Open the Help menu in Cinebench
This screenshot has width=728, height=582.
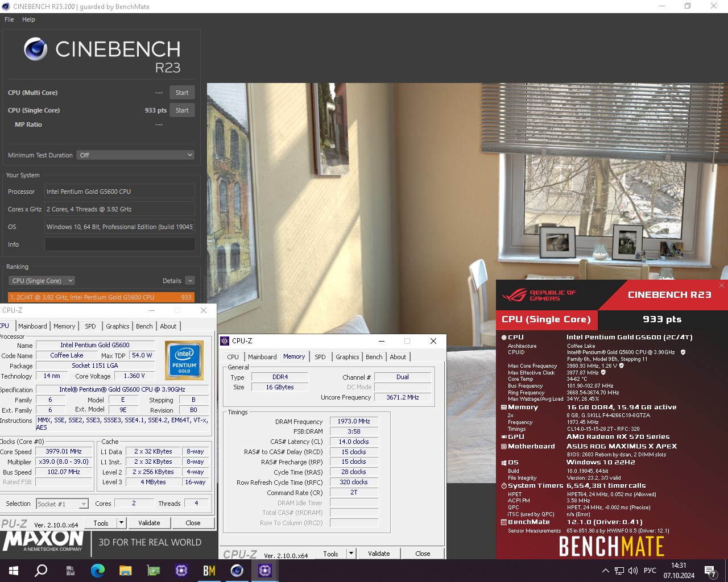click(28, 19)
